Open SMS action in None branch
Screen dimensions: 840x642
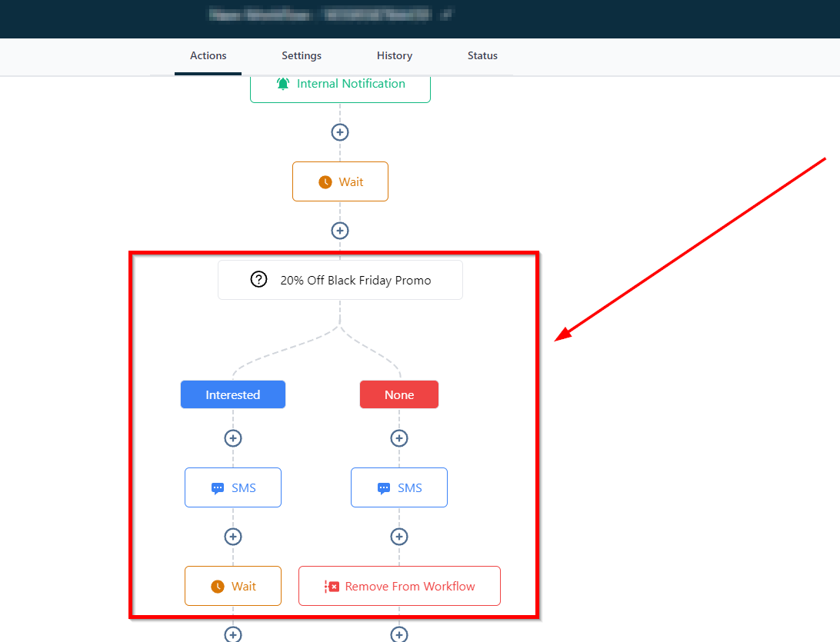pyautogui.click(x=399, y=487)
